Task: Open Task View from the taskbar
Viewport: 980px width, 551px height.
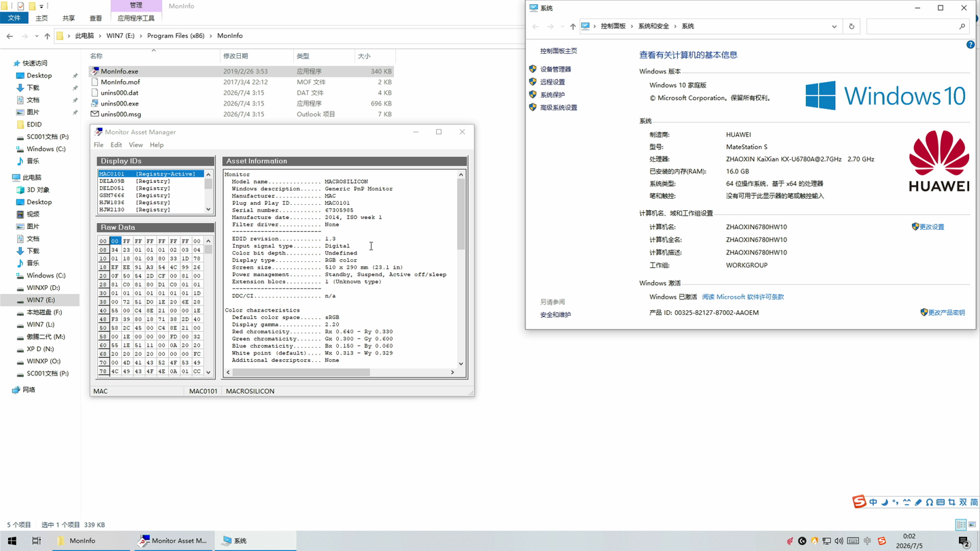Action: pos(36,541)
